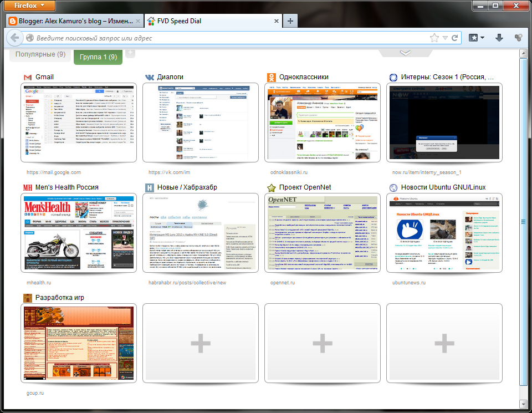Click the Ubuntu news globe favicon
Image resolution: width=532 pixels, height=413 pixels.
393,188
